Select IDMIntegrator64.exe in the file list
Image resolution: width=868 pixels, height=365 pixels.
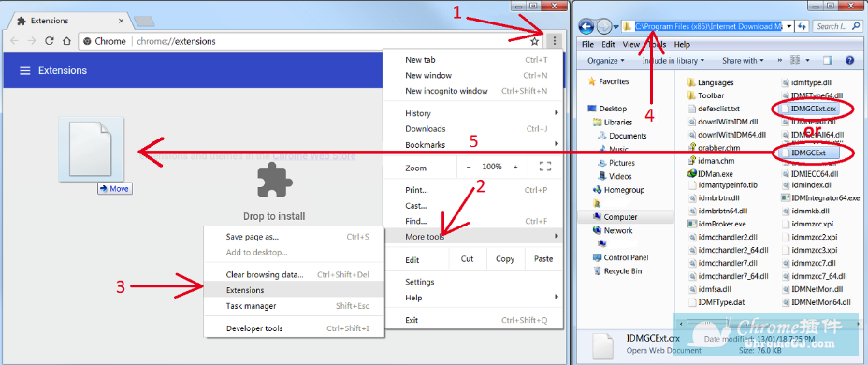pos(820,197)
